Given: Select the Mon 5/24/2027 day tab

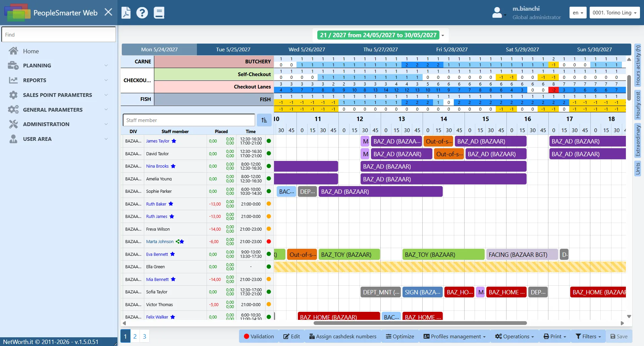Looking at the screenshot, I should tap(159, 50).
